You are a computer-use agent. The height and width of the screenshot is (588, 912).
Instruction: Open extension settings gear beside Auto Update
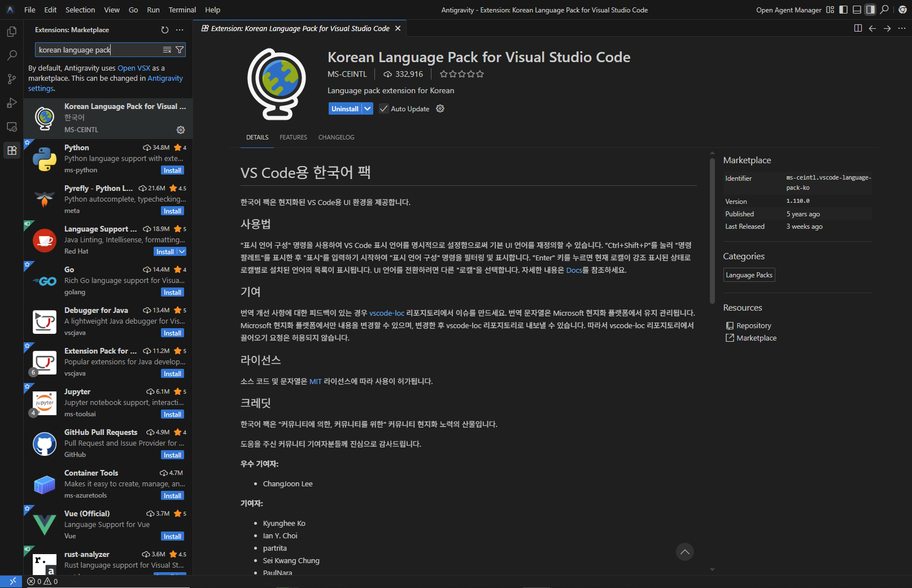point(440,108)
